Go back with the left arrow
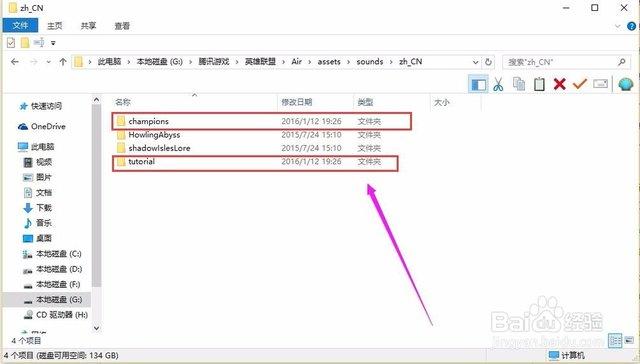Image resolution: width=640 pixels, height=364 pixels. (x=15, y=62)
